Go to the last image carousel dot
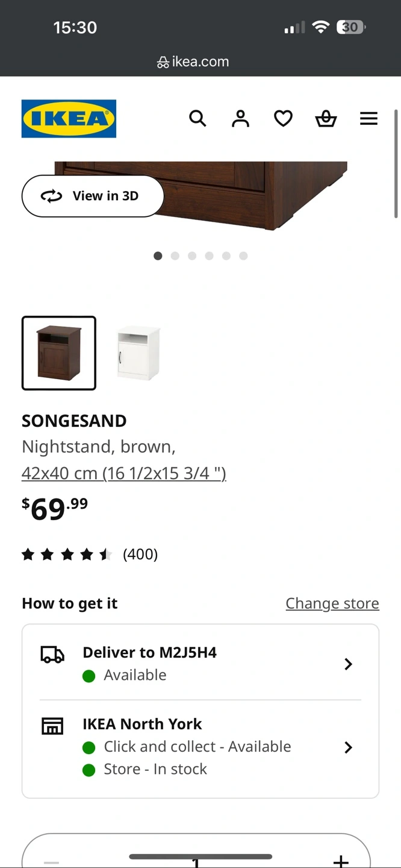The width and height of the screenshot is (401, 868). click(x=243, y=256)
